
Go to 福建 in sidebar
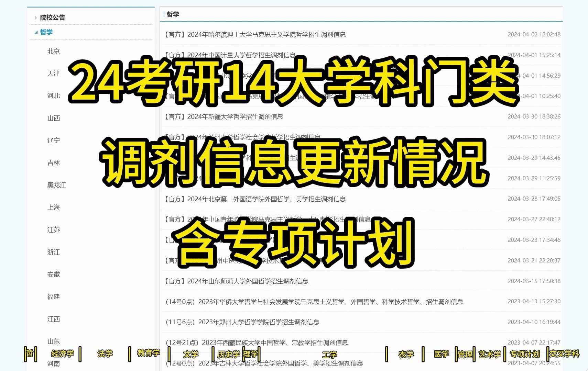pos(54,297)
